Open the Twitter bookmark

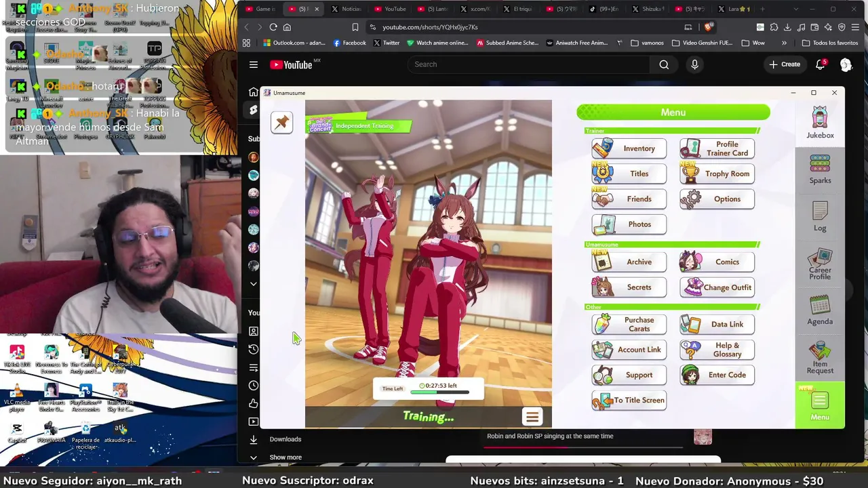point(386,43)
